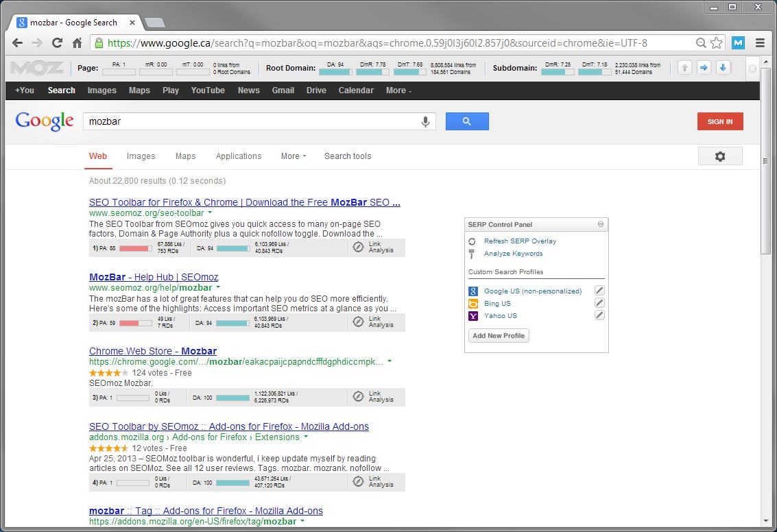Open Calendar in the black Google bar

(x=356, y=90)
